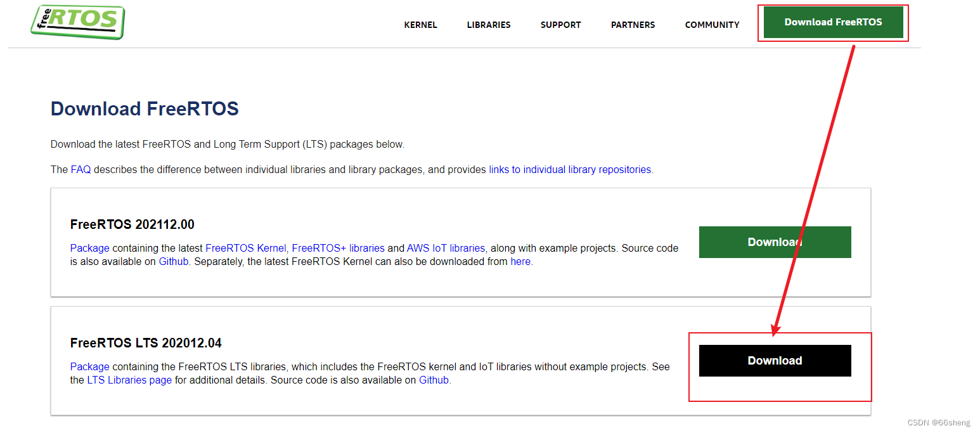Click Package link under FreeRTOS LTS 202012.04
The image size is (980, 433).
pos(89,367)
